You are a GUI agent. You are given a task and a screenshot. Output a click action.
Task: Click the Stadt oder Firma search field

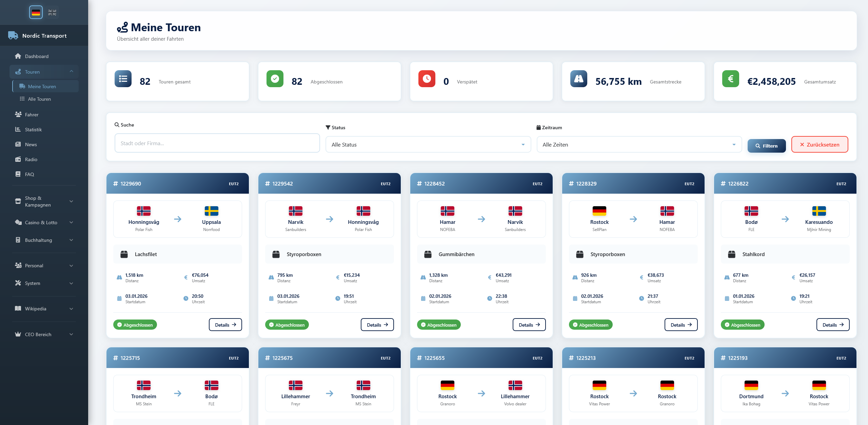[x=217, y=143]
